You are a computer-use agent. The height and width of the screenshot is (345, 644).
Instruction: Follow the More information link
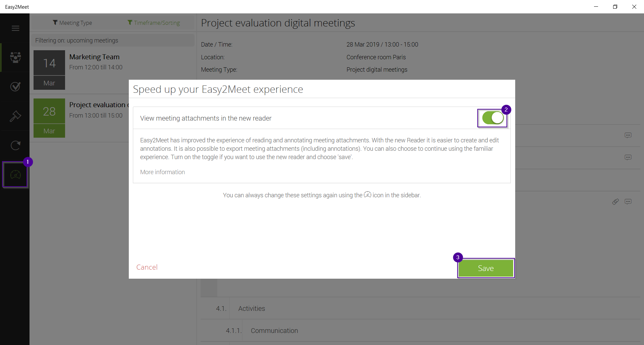pos(162,172)
